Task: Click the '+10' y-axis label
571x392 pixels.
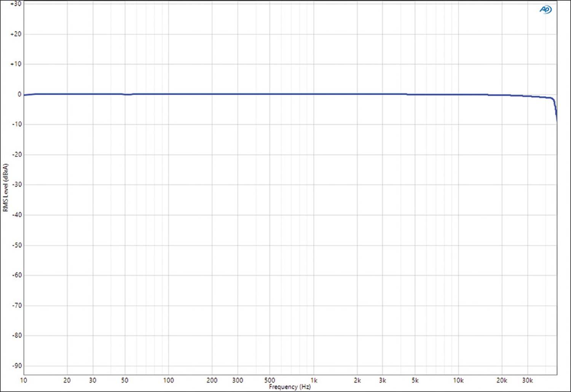Action: click(16, 64)
